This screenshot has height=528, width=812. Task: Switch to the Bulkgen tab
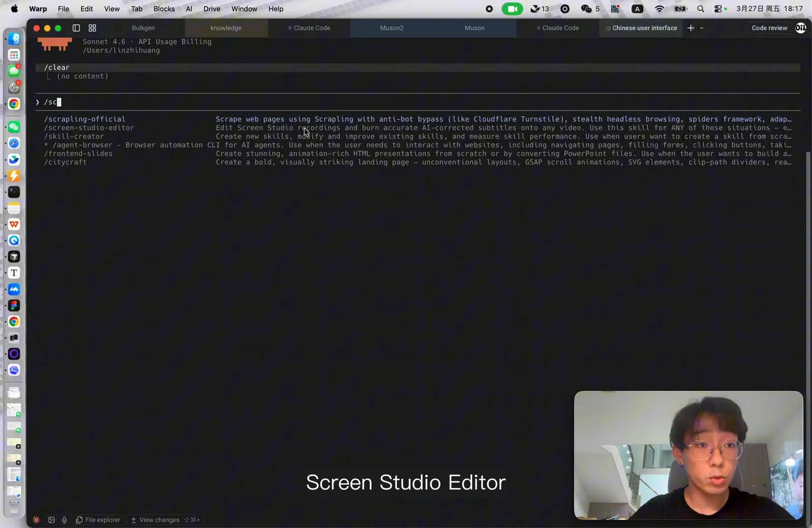click(143, 28)
